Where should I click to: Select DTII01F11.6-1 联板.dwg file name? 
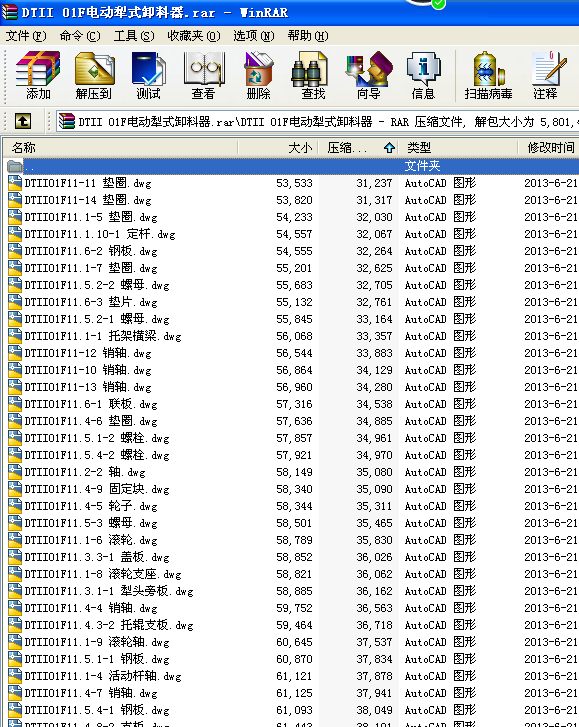tap(91, 404)
